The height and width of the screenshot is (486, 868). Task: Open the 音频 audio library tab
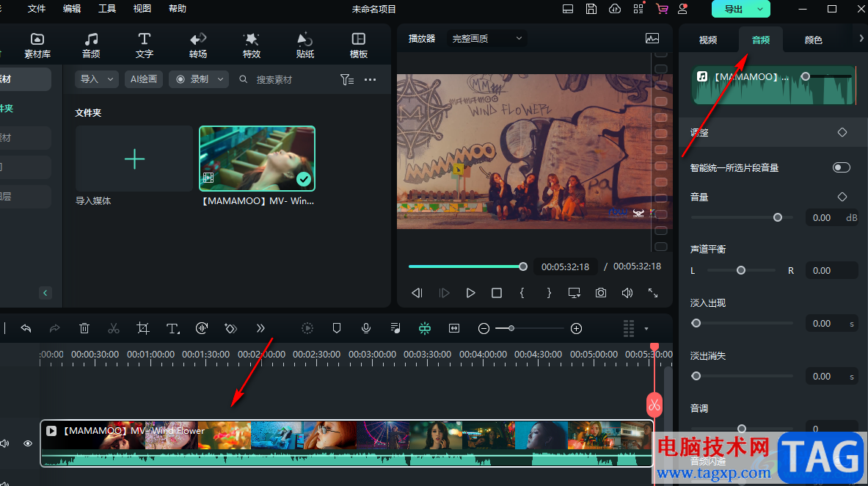(91, 46)
